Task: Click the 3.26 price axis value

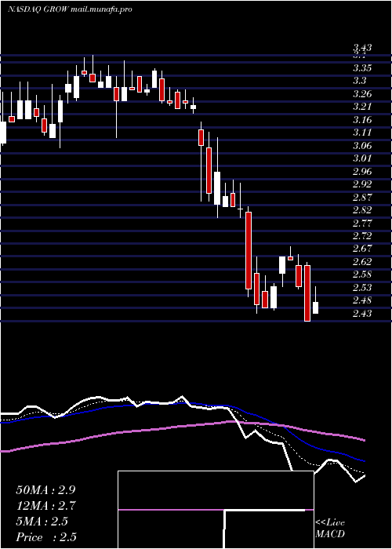Action: coord(362,94)
